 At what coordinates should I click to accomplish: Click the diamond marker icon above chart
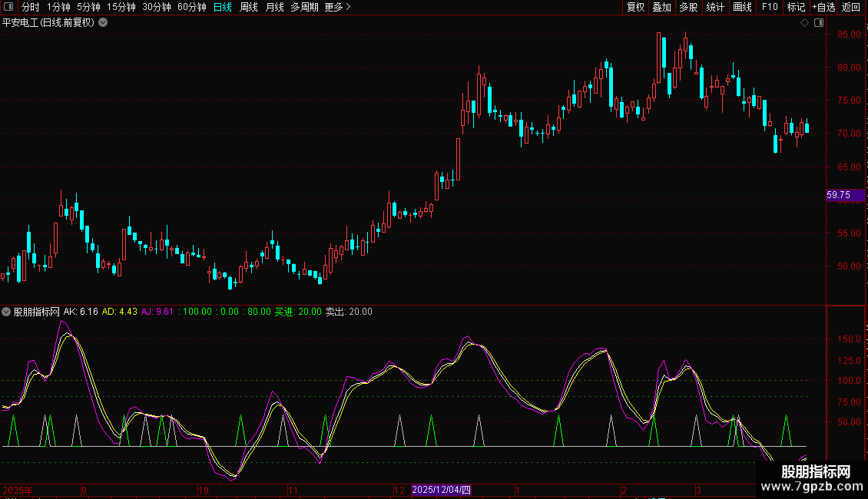coord(805,23)
